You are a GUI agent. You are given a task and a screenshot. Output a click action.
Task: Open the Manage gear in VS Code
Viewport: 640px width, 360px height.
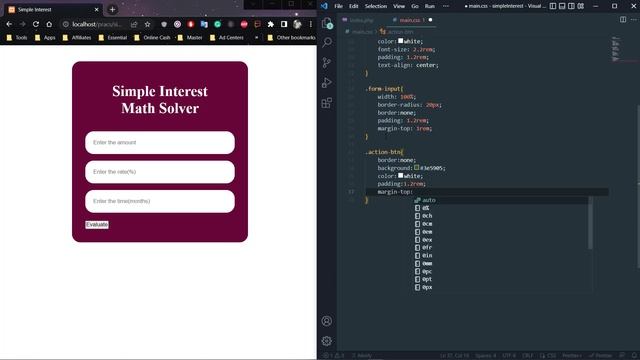point(327,341)
